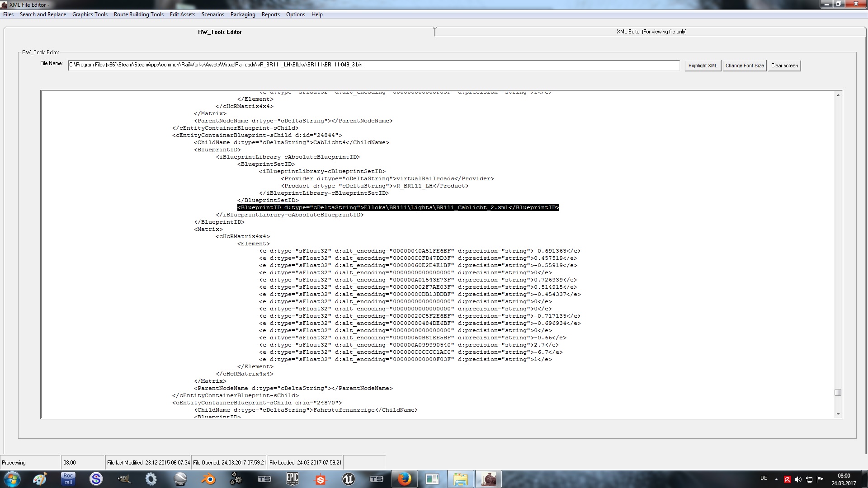Image resolution: width=868 pixels, height=488 pixels.
Task: Click the Unreal Engine taskbar icon
Action: click(348, 479)
